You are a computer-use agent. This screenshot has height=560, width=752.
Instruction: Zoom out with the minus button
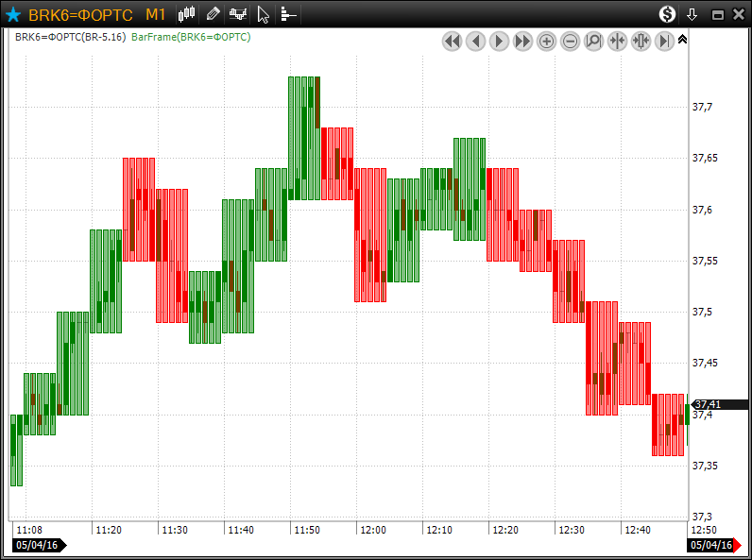[x=570, y=41]
